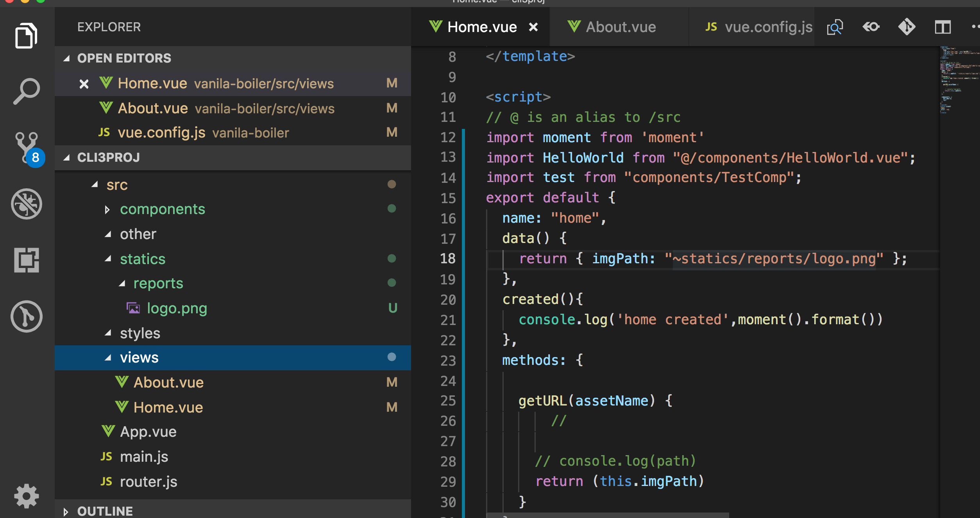Click the Manage gear icon
Screen dimensions: 980x518
(26, 496)
